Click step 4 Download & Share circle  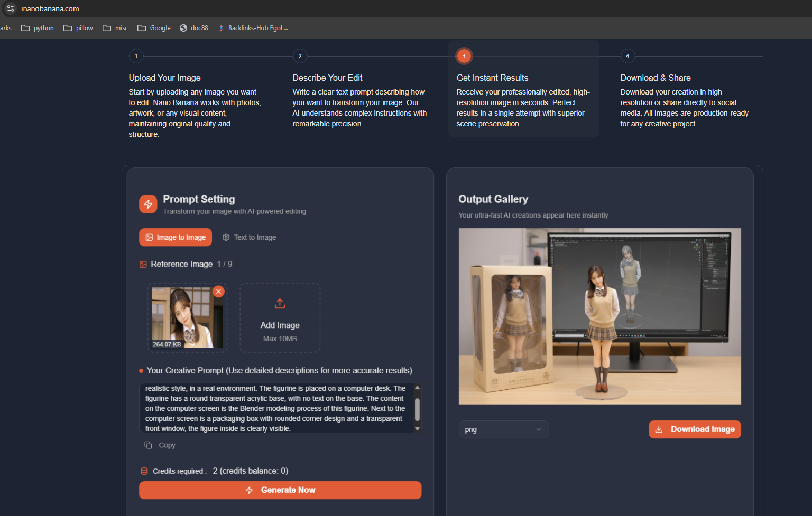(x=628, y=55)
